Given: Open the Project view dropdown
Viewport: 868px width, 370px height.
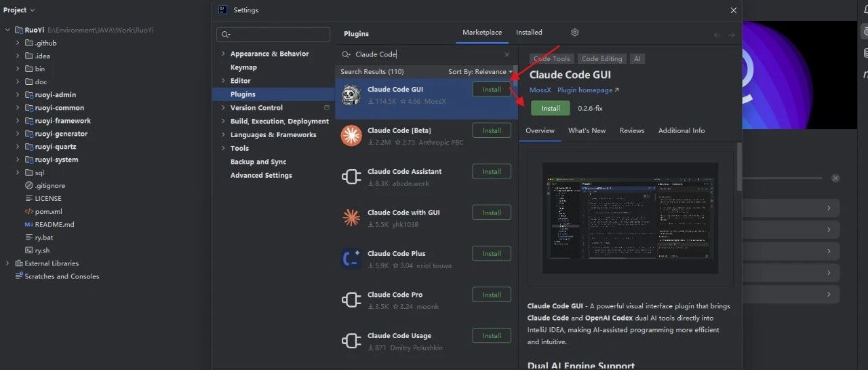Looking at the screenshot, I should (x=19, y=10).
